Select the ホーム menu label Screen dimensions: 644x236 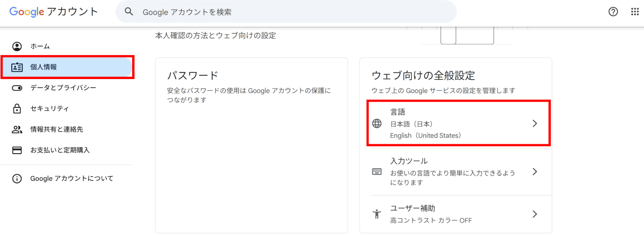coord(40,46)
